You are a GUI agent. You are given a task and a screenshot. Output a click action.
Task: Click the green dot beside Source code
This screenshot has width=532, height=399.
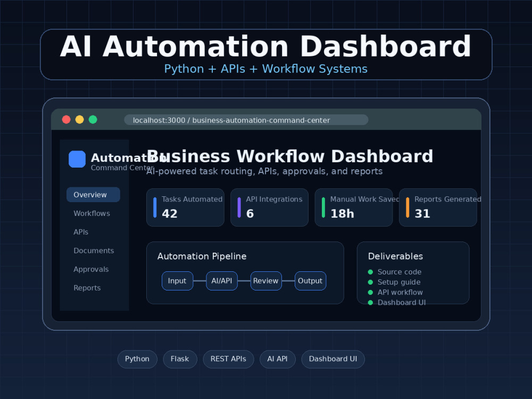[370, 272]
